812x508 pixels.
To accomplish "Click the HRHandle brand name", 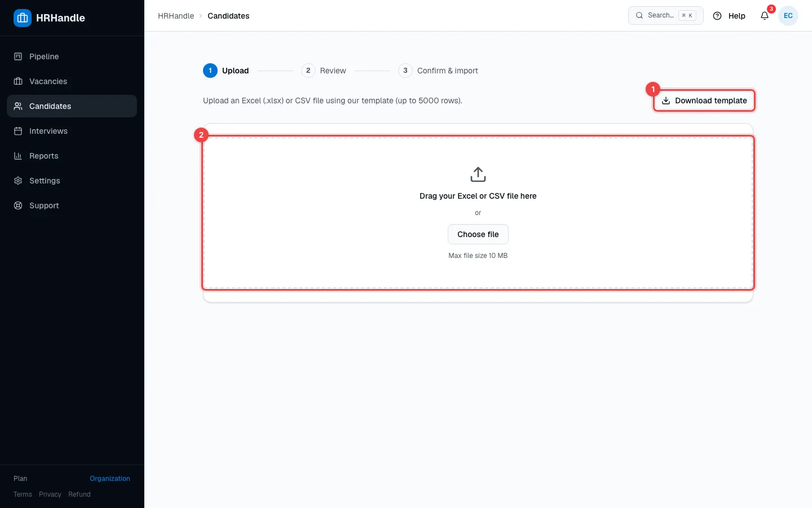I will (60, 18).
